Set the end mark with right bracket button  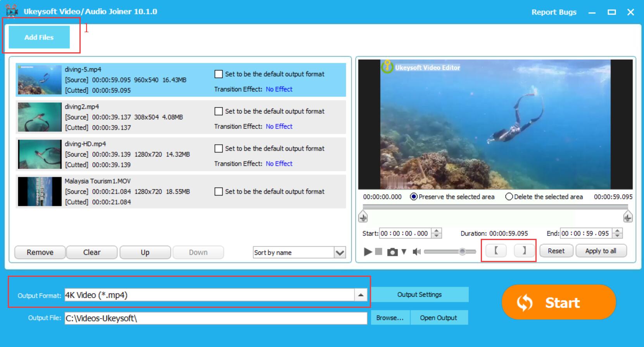click(x=524, y=250)
